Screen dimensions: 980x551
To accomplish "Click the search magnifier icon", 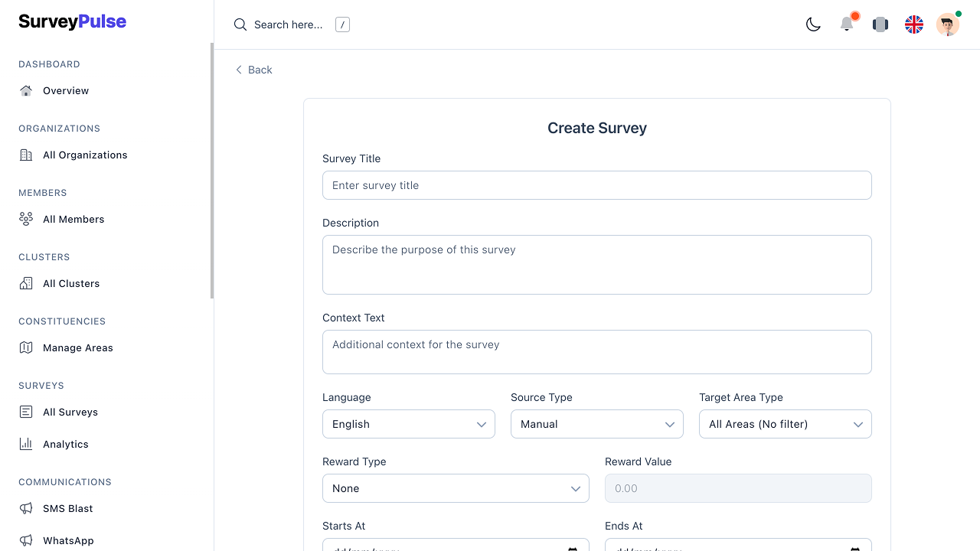I will click(240, 24).
